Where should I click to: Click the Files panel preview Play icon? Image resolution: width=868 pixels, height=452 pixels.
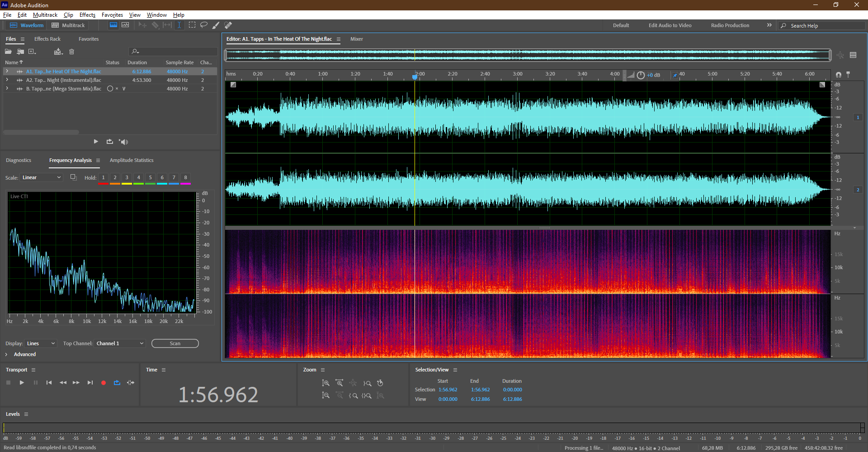pyautogui.click(x=96, y=142)
